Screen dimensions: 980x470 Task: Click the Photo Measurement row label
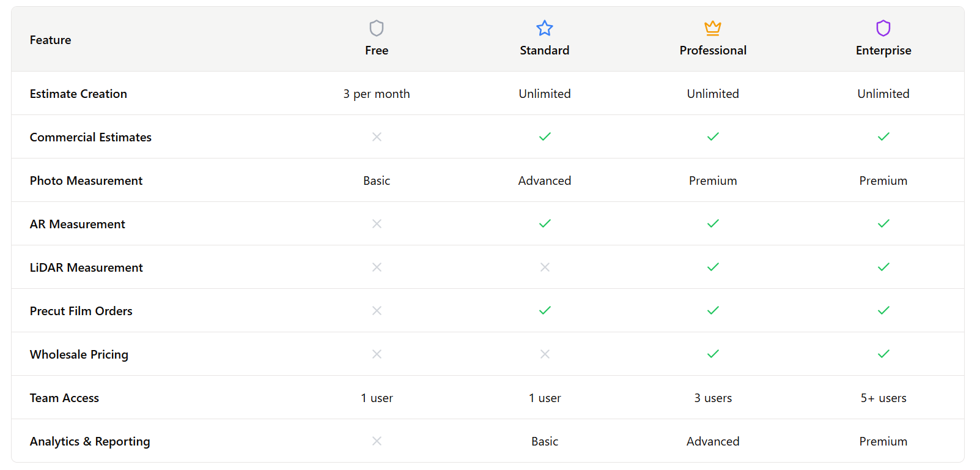coord(86,181)
